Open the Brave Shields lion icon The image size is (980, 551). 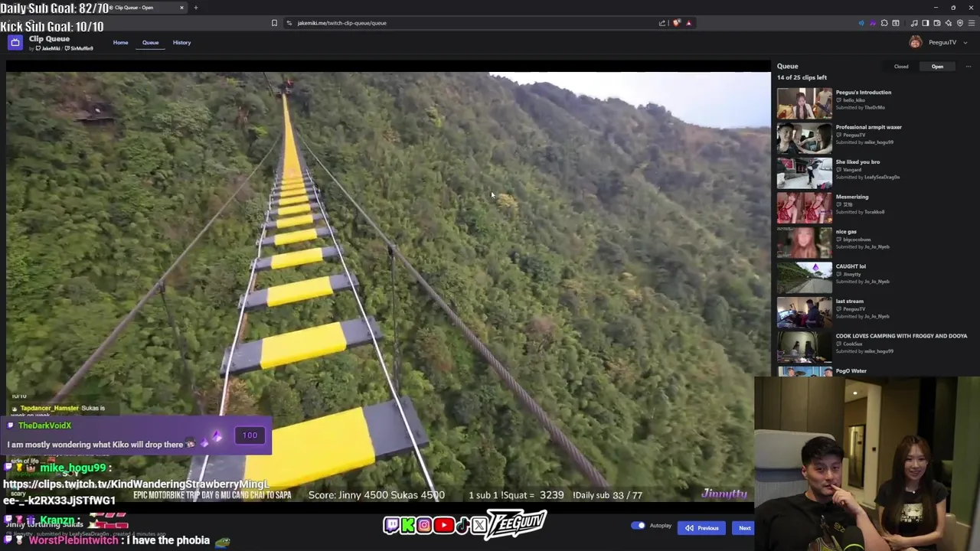coord(676,23)
